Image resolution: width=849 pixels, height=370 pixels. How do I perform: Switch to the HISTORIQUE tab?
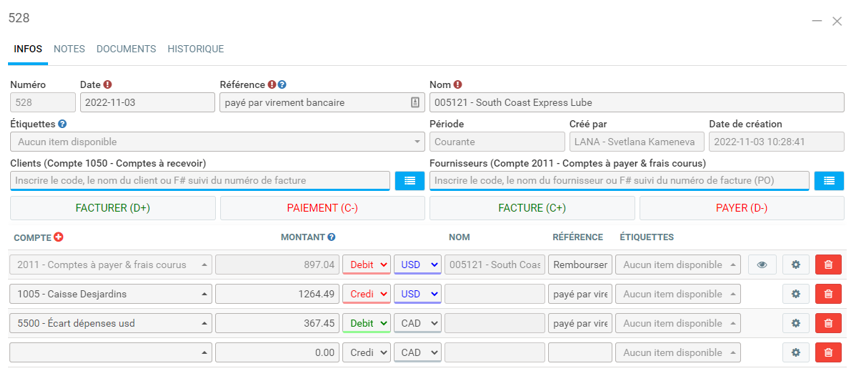(195, 49)
